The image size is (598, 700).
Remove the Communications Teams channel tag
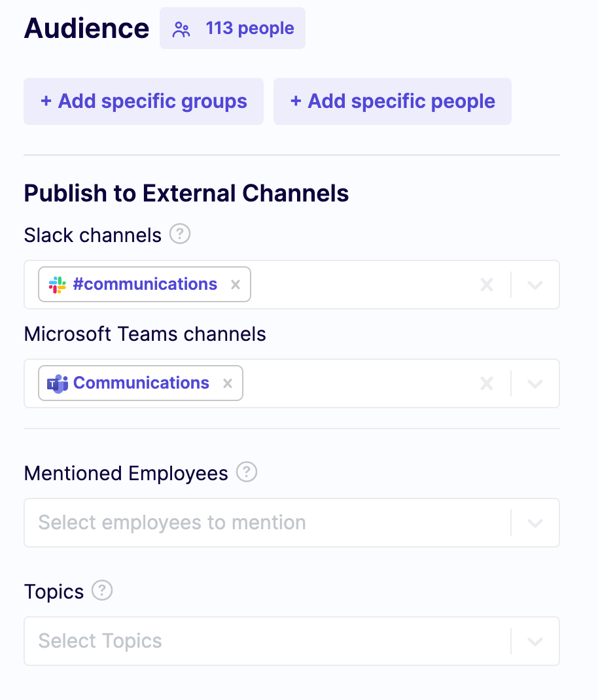[x=228, y=383]
